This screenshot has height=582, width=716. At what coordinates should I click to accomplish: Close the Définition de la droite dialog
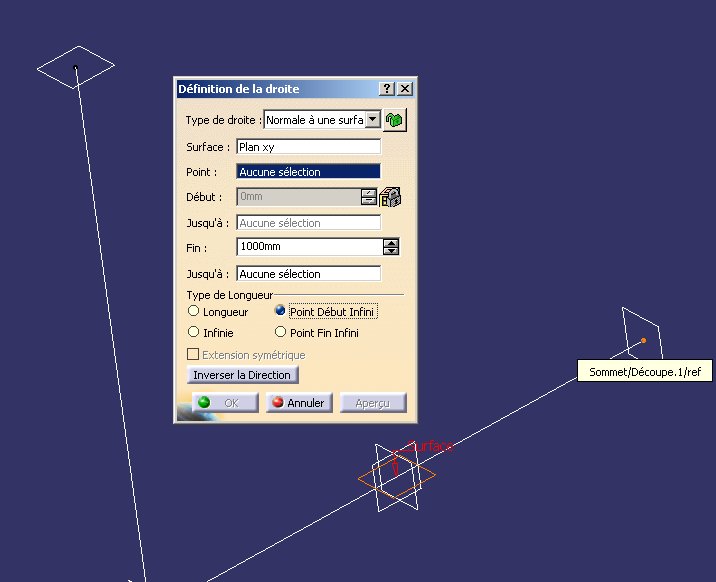coord(405,89)
